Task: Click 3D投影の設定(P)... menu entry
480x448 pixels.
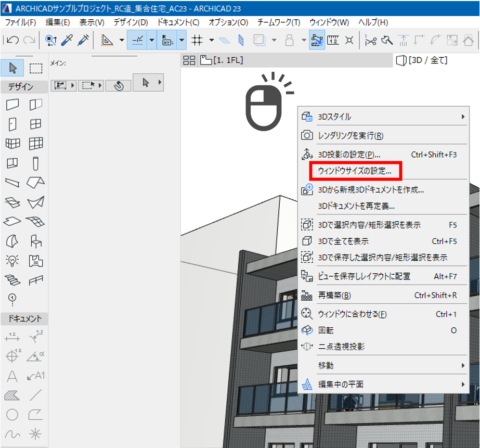Action: point(384,155)
